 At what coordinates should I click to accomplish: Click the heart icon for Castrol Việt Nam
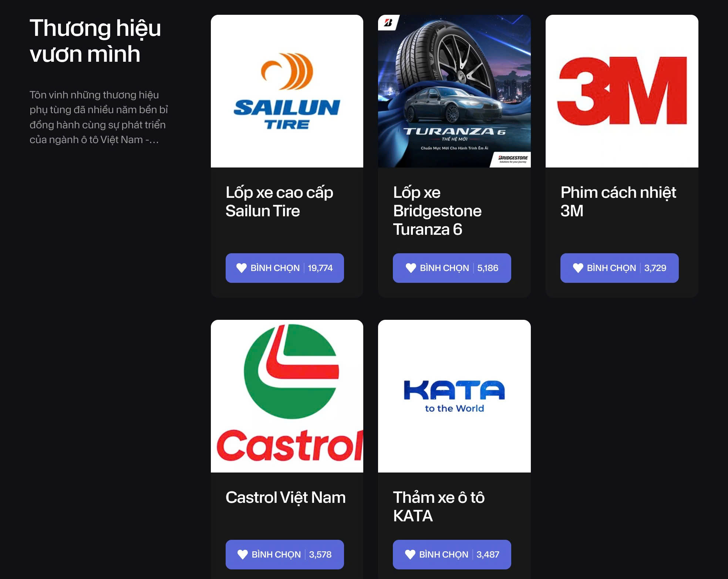tap(243, 555)
